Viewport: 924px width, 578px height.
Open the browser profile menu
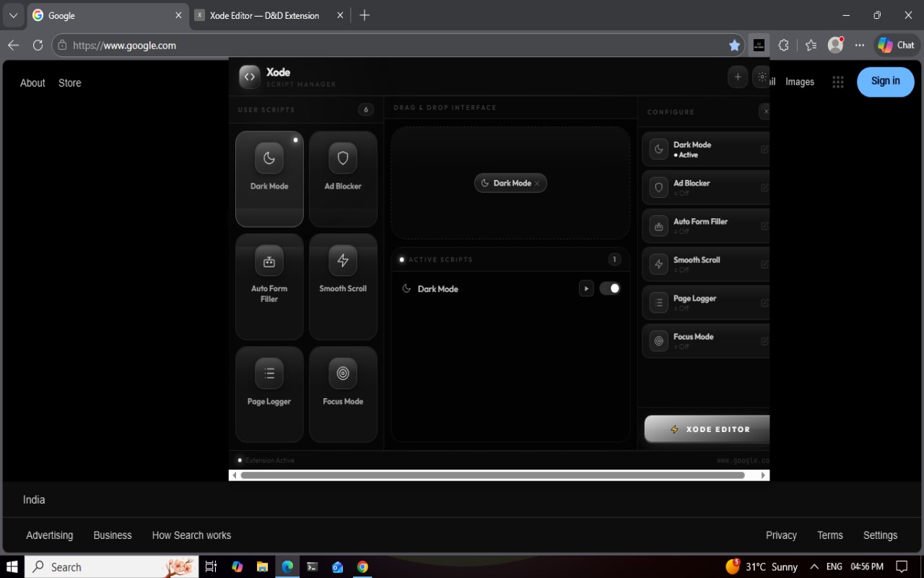tap(836, 45)
